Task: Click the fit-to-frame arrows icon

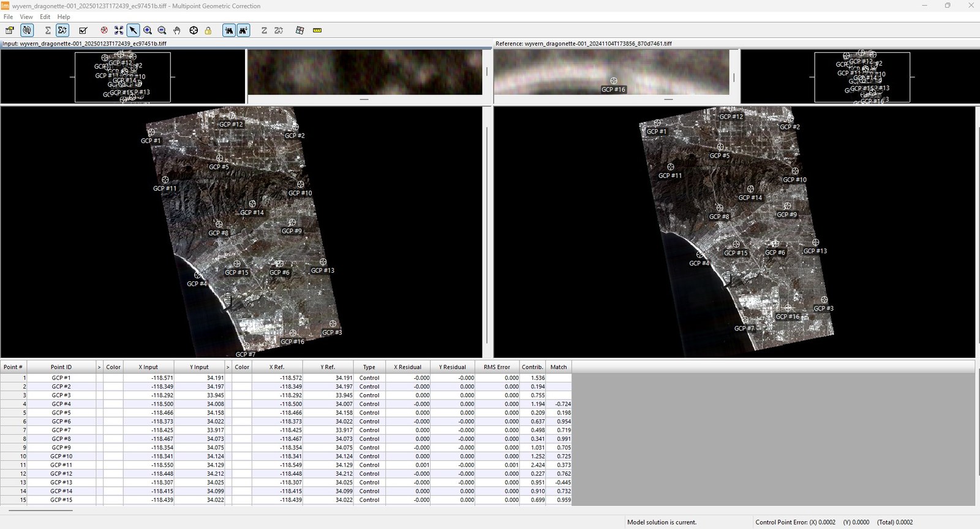Action: pyautogui.click(x=118, y=30)
